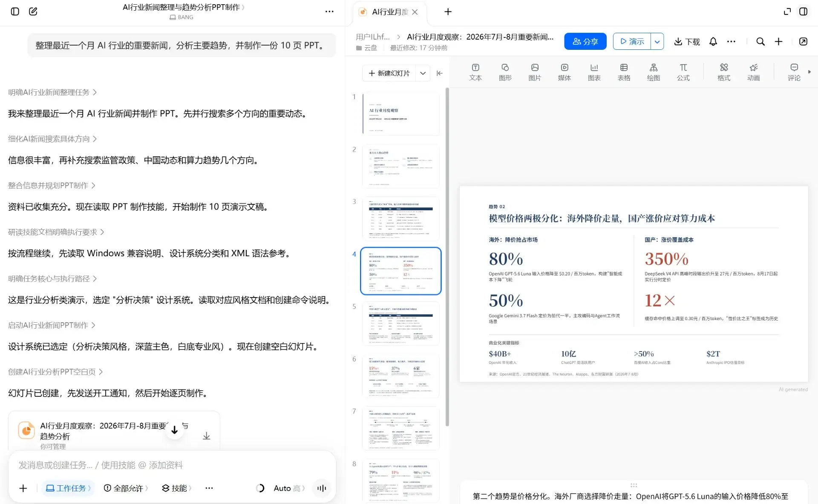818x504 pixels.
Task: Click the slide panel vertical scrollbar
Action: click(x=447, y=257)
